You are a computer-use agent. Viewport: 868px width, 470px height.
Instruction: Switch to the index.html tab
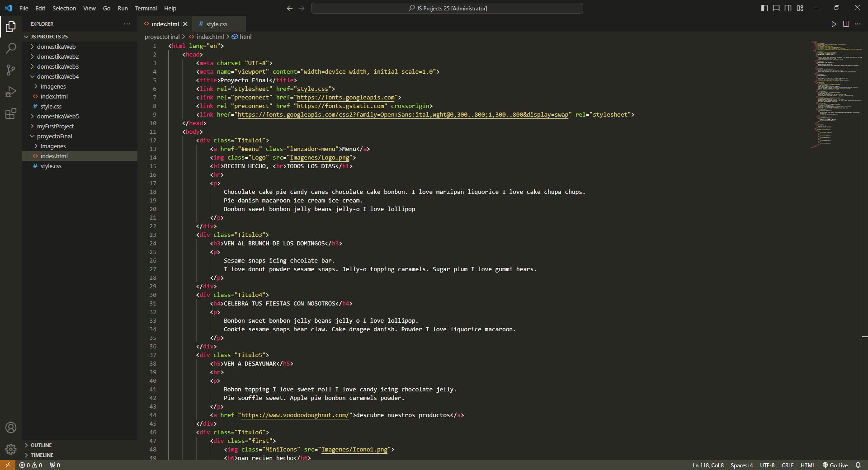pyautogui.click(x=165, y=24)
